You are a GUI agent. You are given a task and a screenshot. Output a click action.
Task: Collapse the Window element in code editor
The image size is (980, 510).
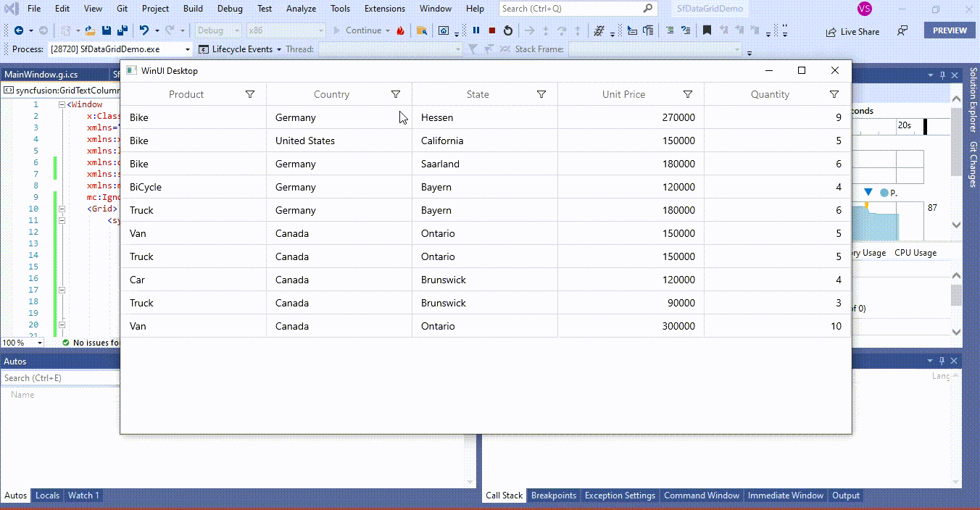pos(62,104)
